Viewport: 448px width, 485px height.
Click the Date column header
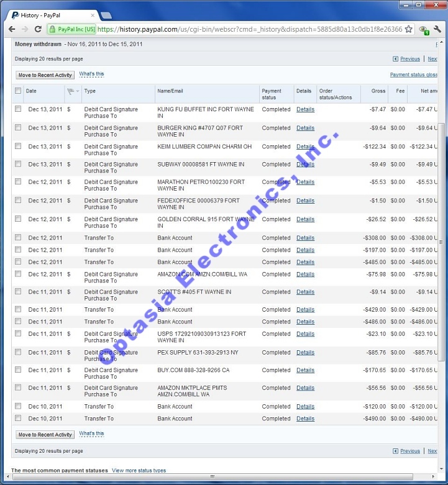(31, 91)
